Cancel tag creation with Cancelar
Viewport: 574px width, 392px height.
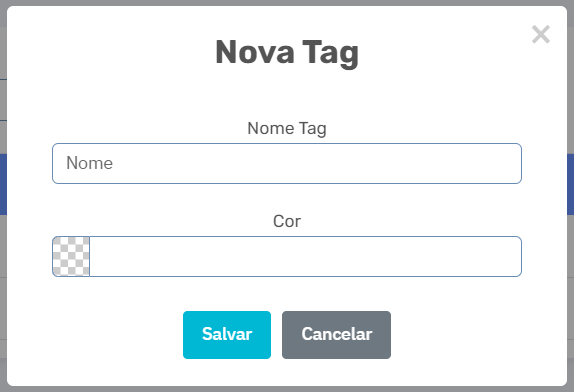[x=336, y=335]
